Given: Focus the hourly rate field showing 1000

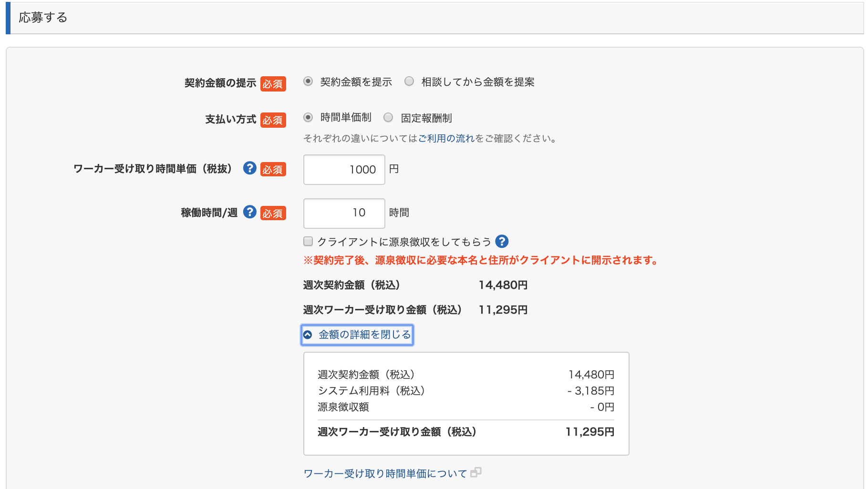Looking at the screenshot, I should click(x=344, y=170).
